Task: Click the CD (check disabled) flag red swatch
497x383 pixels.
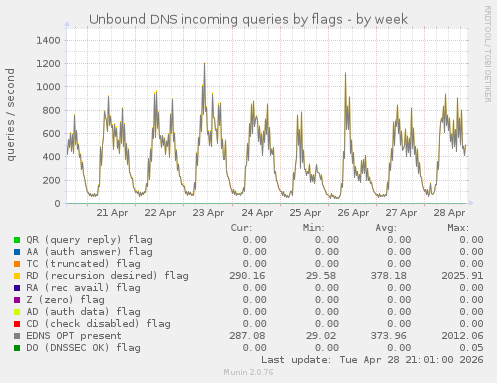Action: click(17, 324)
